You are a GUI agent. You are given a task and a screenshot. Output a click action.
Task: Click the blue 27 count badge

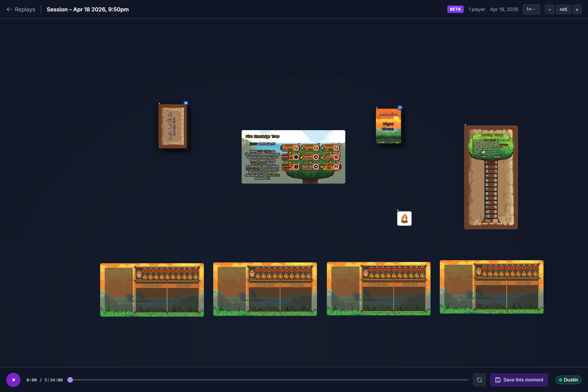tap(400, 107)
